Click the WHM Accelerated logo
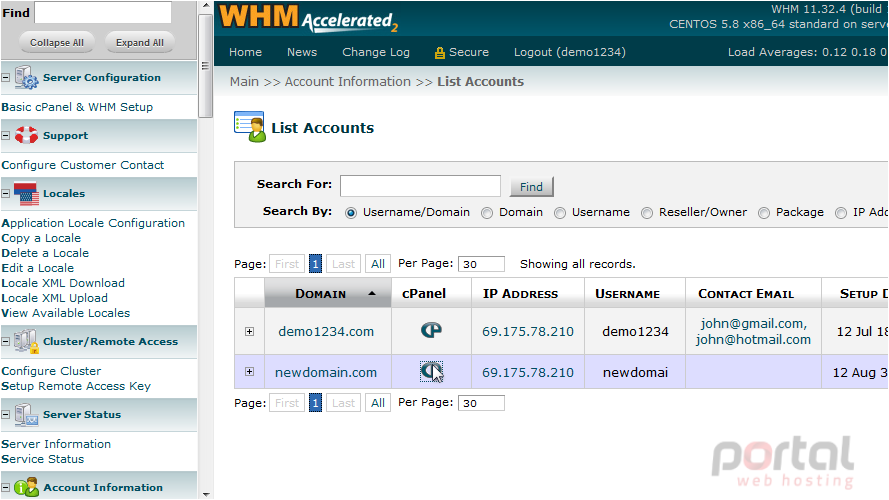The height and width of the screenshot is (500, 889). point(309,18)
